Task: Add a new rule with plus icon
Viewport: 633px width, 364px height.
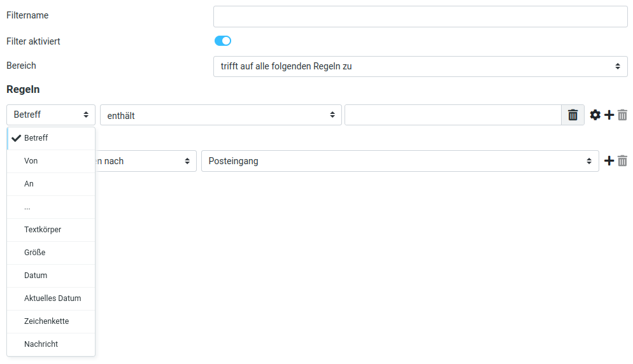Action: (x=609, y=115)
